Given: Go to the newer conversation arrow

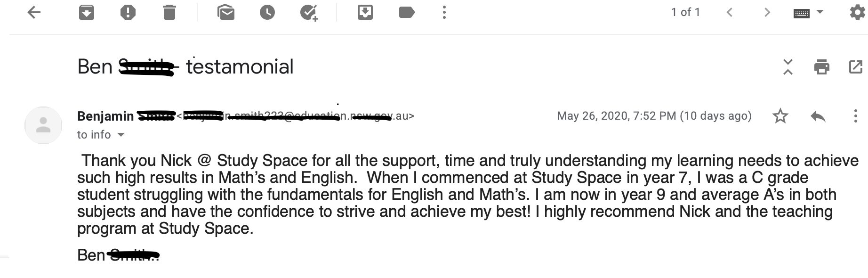Looking at the screenshot, I should pyautogui.click(x=730, y=12).
